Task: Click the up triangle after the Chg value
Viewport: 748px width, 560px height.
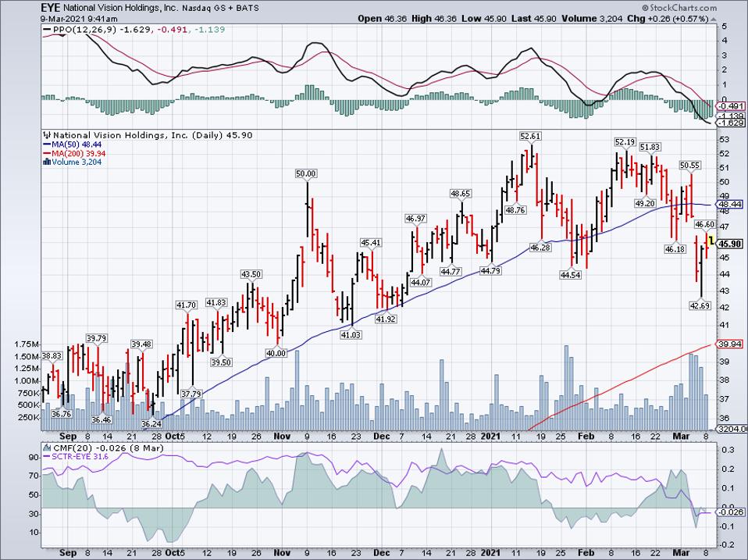Action: [x=713, y=19]
